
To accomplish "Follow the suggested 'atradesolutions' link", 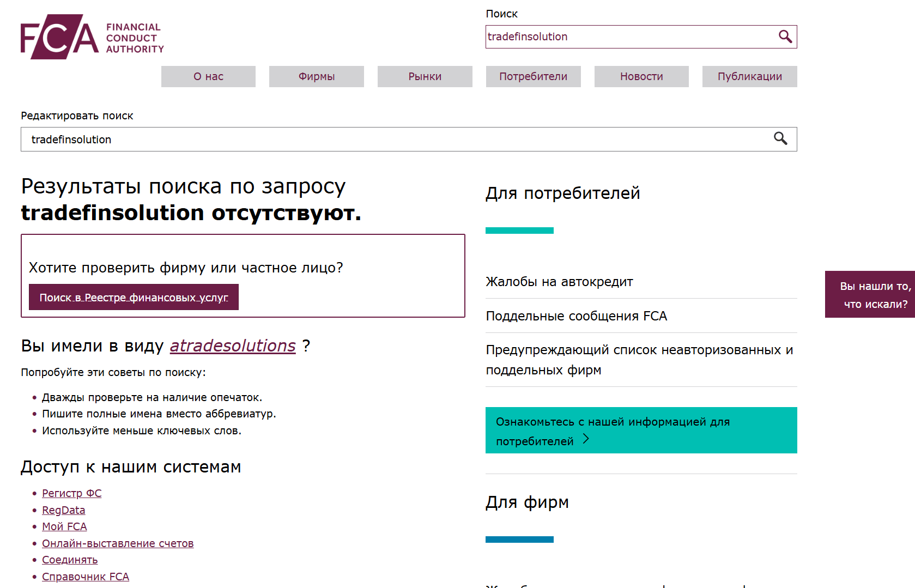I will coord(233,345).
